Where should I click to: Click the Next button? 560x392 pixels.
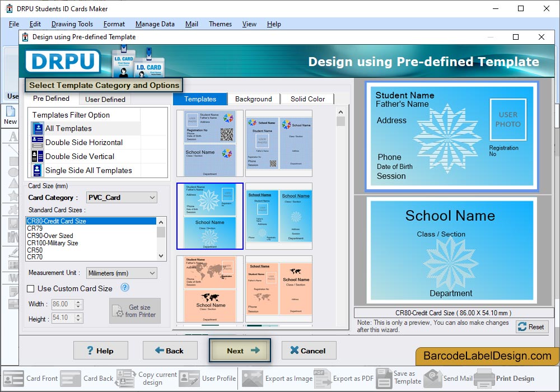tap(240, 351)
